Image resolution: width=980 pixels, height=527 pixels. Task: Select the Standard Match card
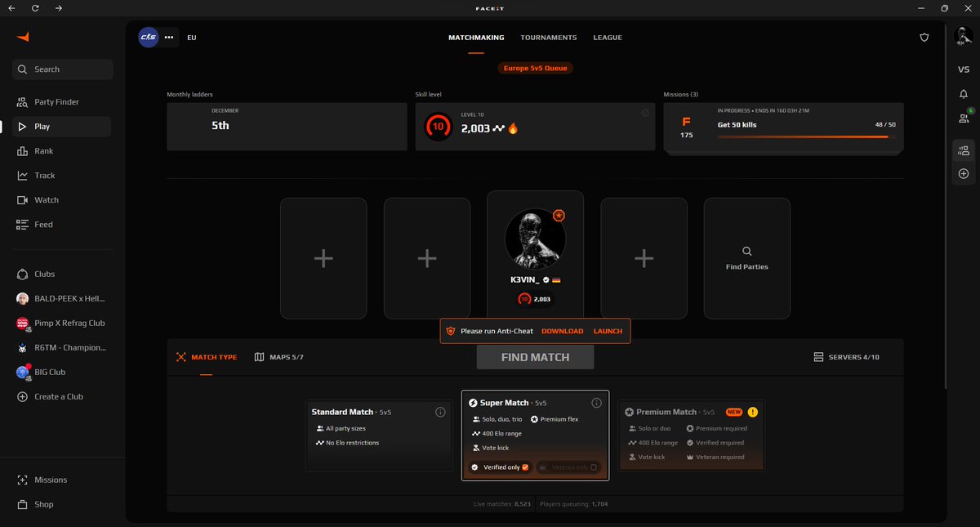click(x=379, y=436)
